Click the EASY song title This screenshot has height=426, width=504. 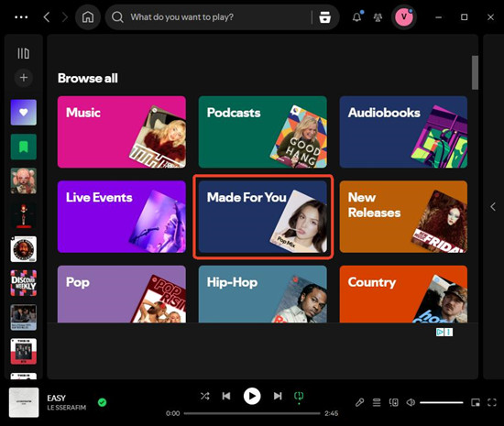(x=56, y=398)
